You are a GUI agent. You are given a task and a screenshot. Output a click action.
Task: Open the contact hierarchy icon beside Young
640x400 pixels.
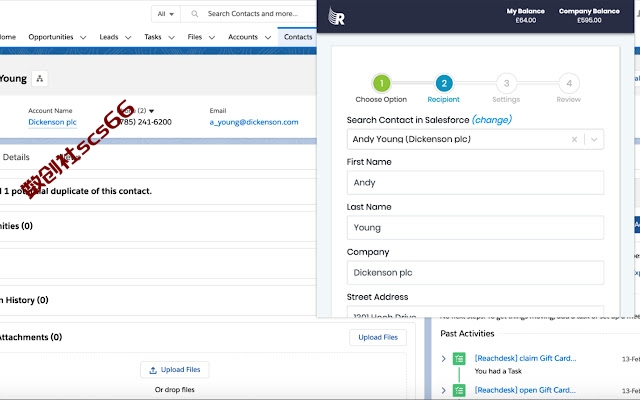click(40, 78)
